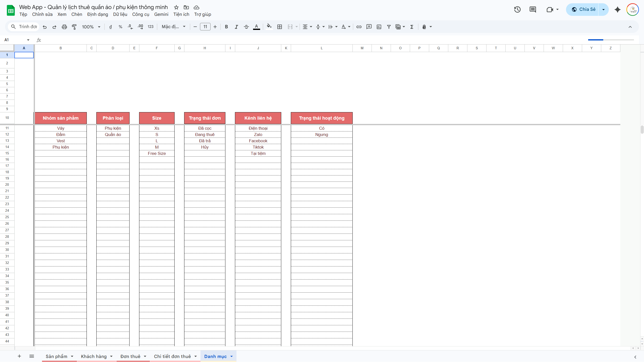Expand the font family dropdown

point(174,27)
